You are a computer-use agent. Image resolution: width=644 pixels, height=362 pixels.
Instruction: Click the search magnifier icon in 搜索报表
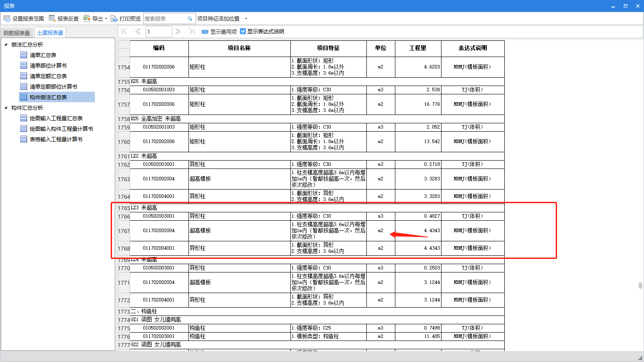190,19
